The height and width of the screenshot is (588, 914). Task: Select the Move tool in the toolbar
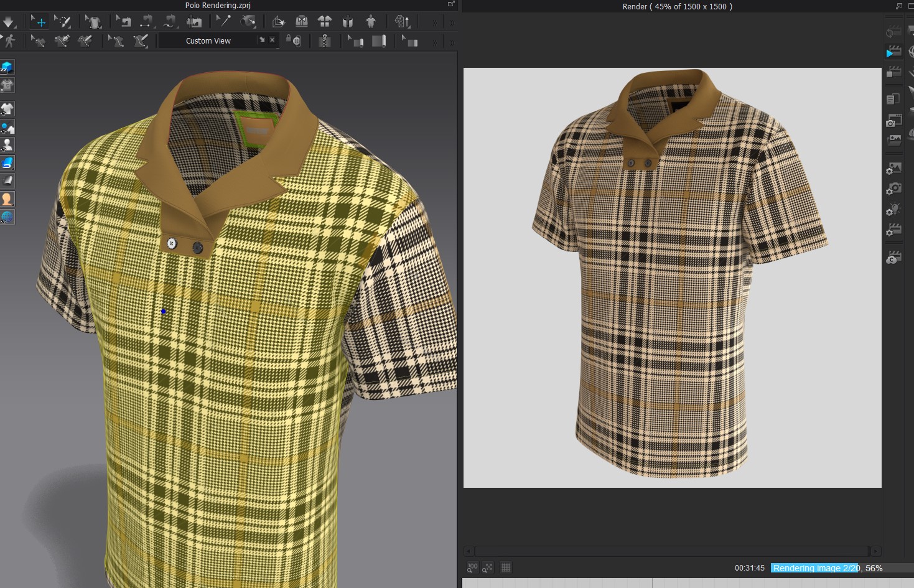(39, 21)
